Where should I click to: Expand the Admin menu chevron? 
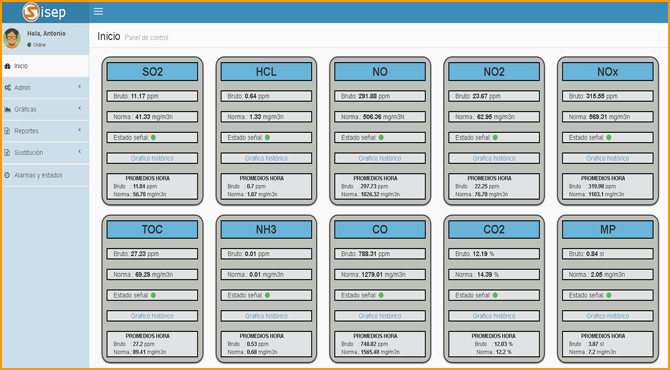point(79,87)
